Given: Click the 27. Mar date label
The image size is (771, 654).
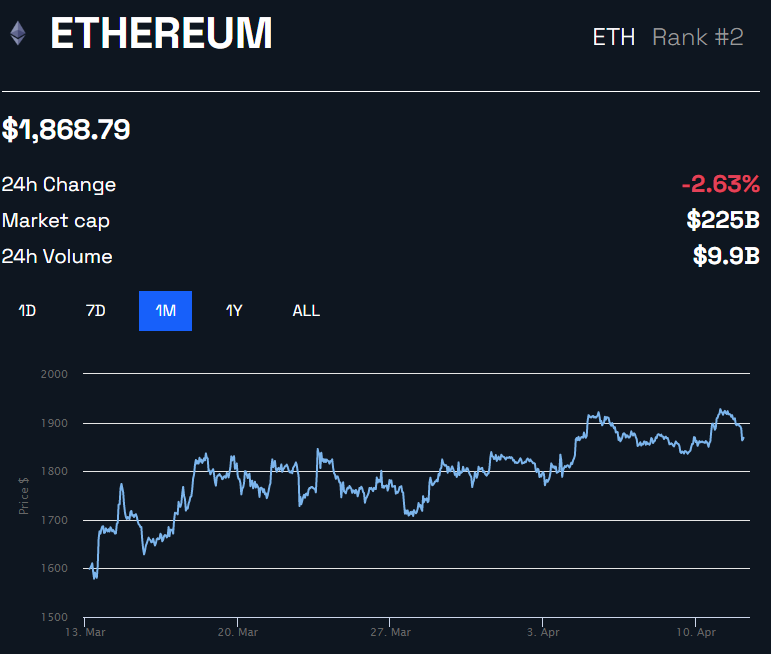Looking at the screenshot, I should coord(390,633).
